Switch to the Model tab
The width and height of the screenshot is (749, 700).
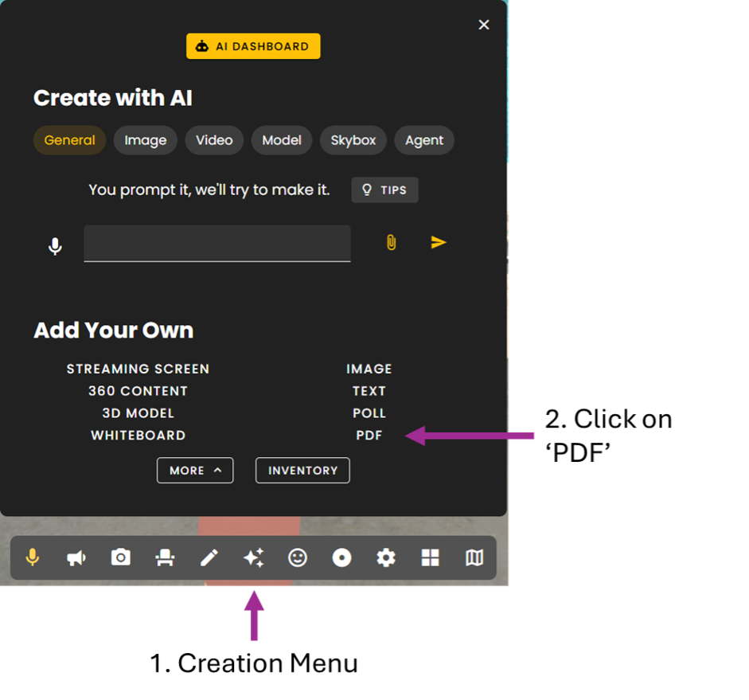(282, 140)
